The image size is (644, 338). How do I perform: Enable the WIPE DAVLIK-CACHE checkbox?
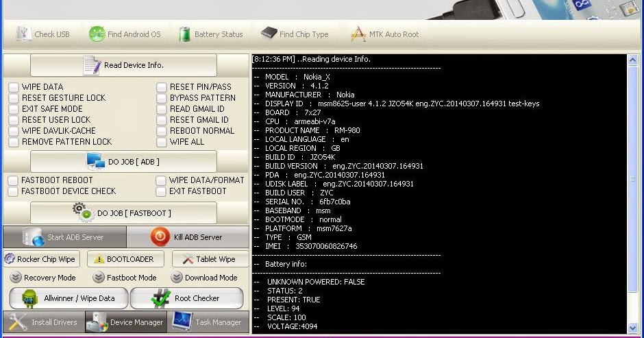[x=14, y=131]
